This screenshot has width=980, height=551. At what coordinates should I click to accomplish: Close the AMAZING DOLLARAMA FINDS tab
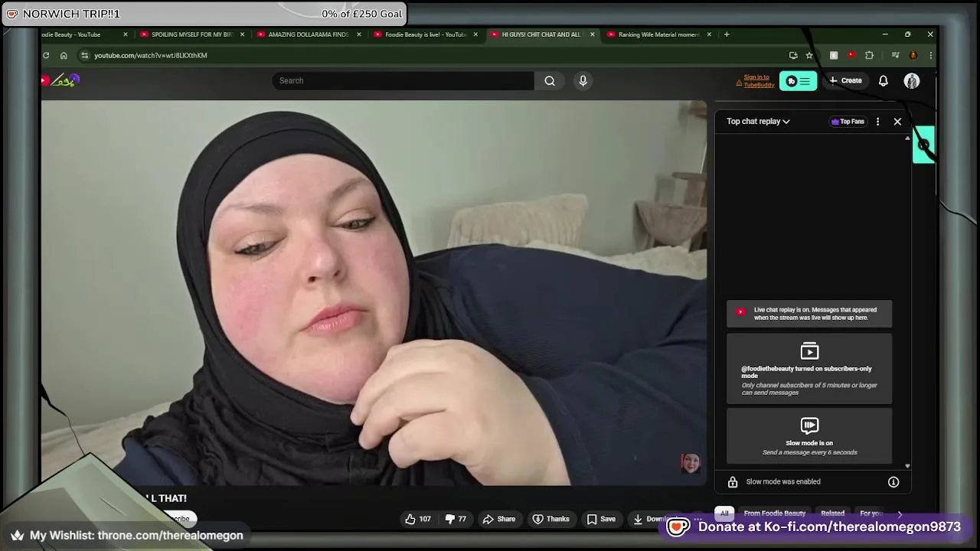pyautogui.click(x=359, y=34)
